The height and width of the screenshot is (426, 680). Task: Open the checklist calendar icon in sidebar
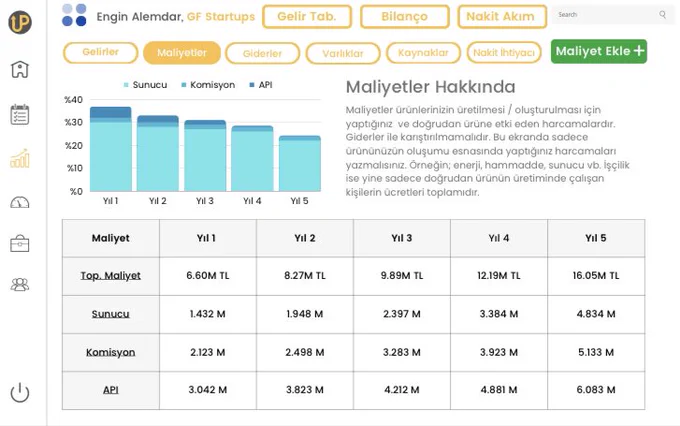[x=20, y=115]
